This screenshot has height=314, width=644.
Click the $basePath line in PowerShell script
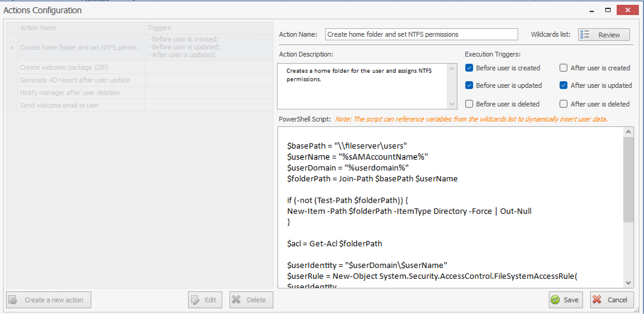pos(347,146)
